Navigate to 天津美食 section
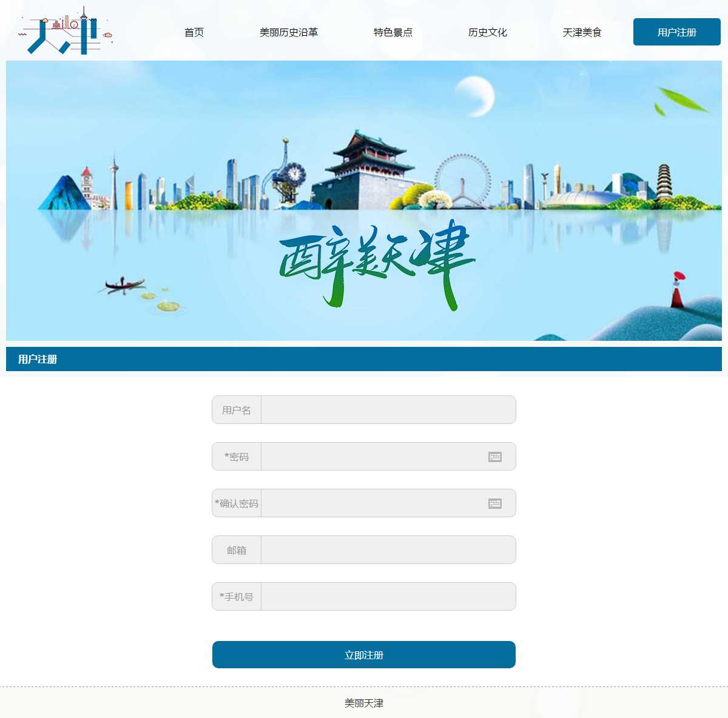The height and width of the screenshot is (718, 728). tap(582, 32)
